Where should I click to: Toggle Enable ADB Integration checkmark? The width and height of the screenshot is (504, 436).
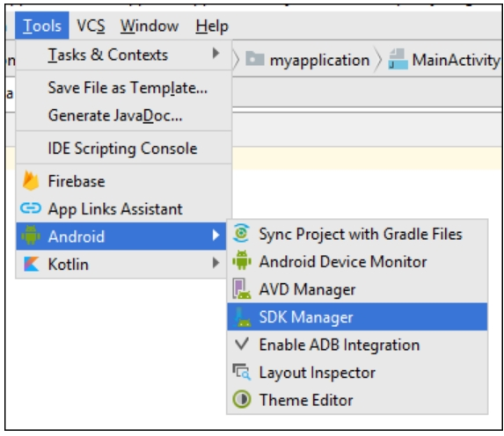(x=242, y=344)
